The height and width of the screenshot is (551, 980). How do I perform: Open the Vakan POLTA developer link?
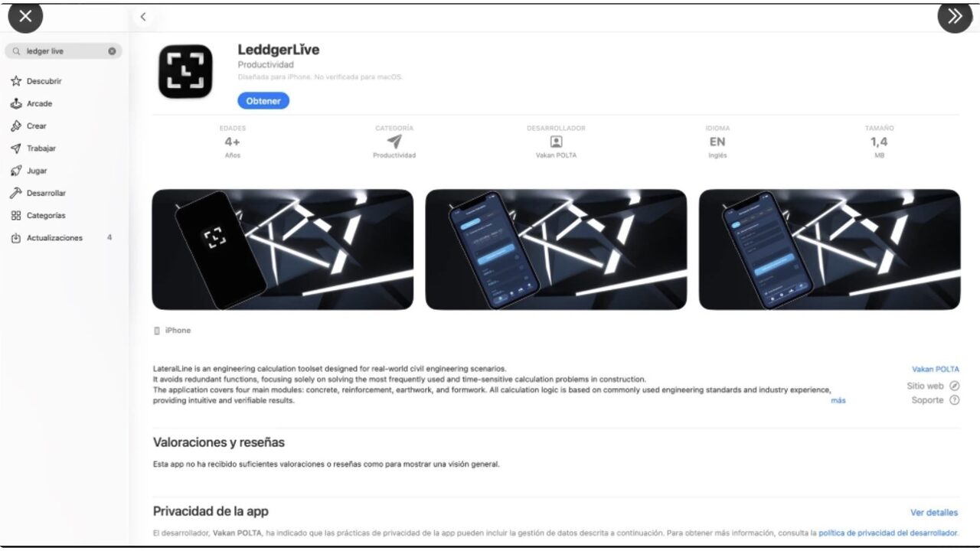(935, 370)
